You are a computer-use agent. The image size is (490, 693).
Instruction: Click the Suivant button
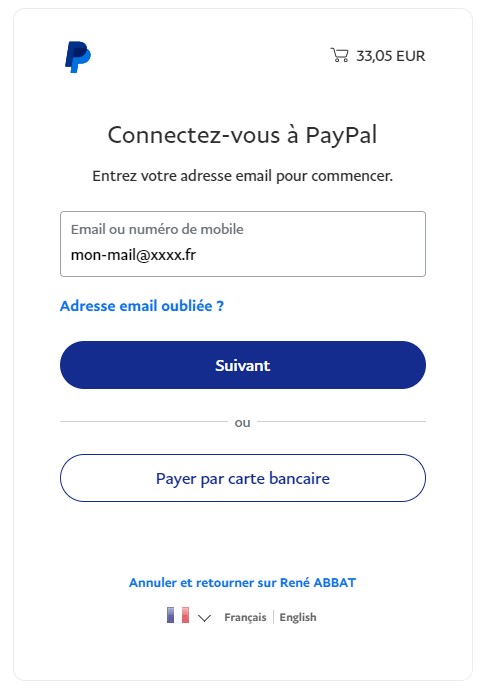[243, 365]
